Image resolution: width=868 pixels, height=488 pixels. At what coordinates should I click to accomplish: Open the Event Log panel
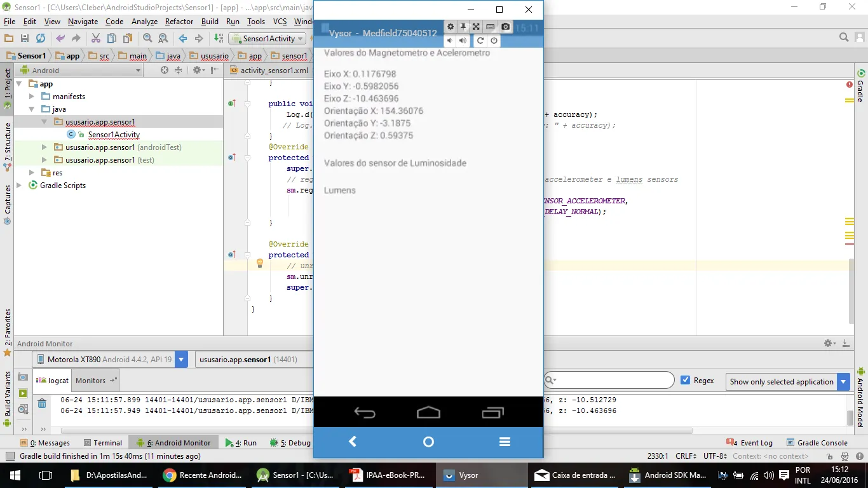[x=756, y=443]
